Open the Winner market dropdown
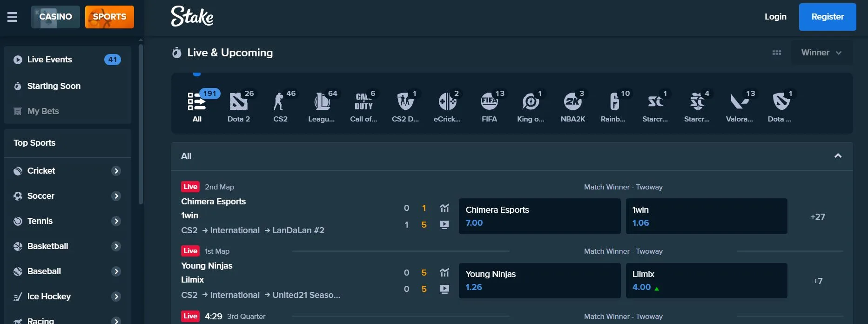The height and width of the screenshot is (324, 868). point(821,53)
